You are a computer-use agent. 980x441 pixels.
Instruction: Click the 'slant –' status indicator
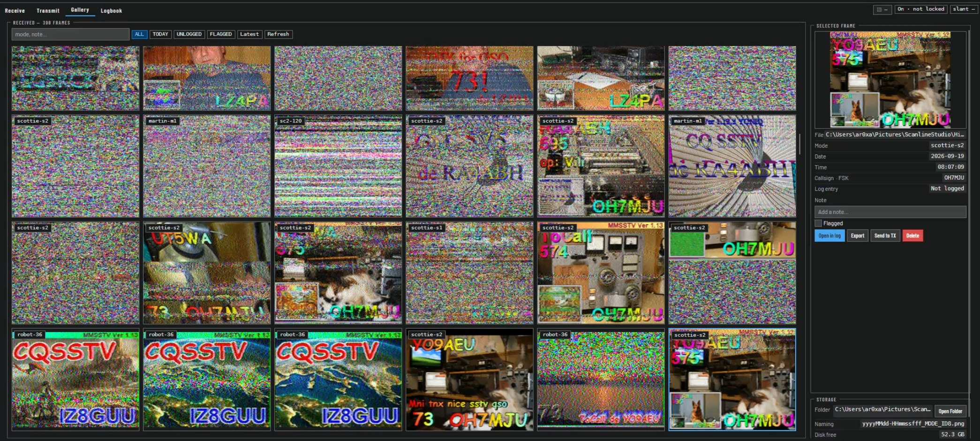pyautogui.click(x=964, y=9)
